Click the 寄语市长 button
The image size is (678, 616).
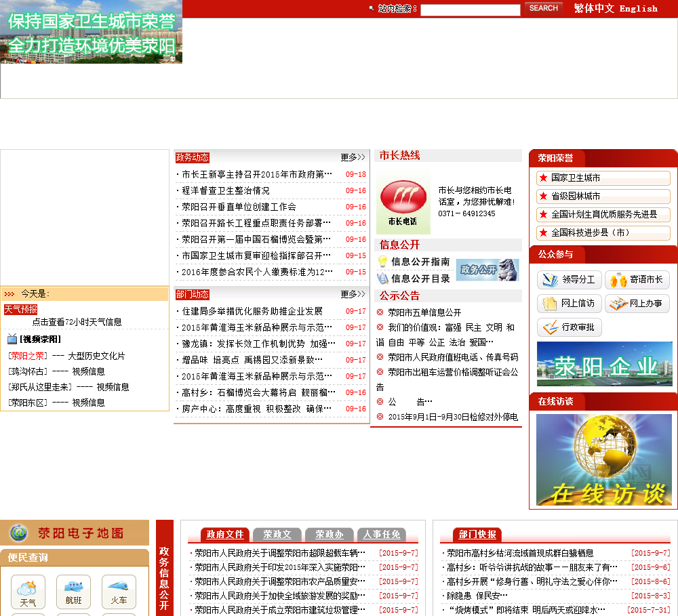coord(637,280)
